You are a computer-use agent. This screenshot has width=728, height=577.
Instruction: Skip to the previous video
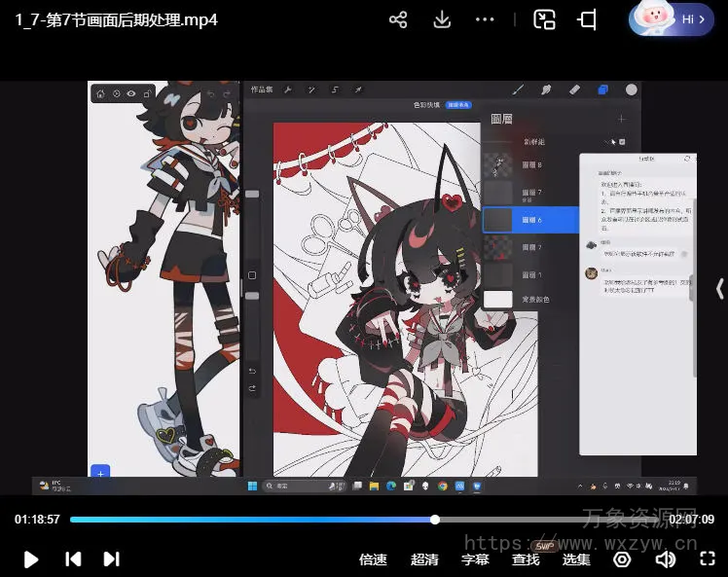[73, 559]
